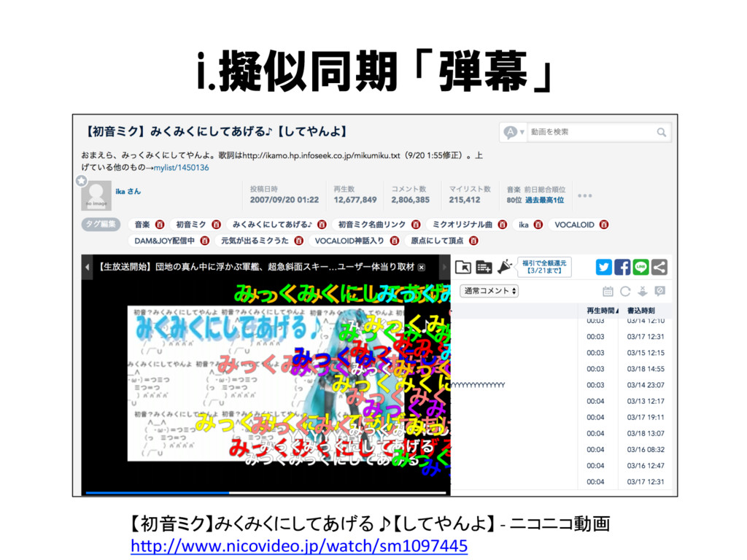The width and height of the screenshot is (747, 560).
Task: Open dictionary icon next to 元気が出るミクうた tag
Action: [x=298, y=241]
